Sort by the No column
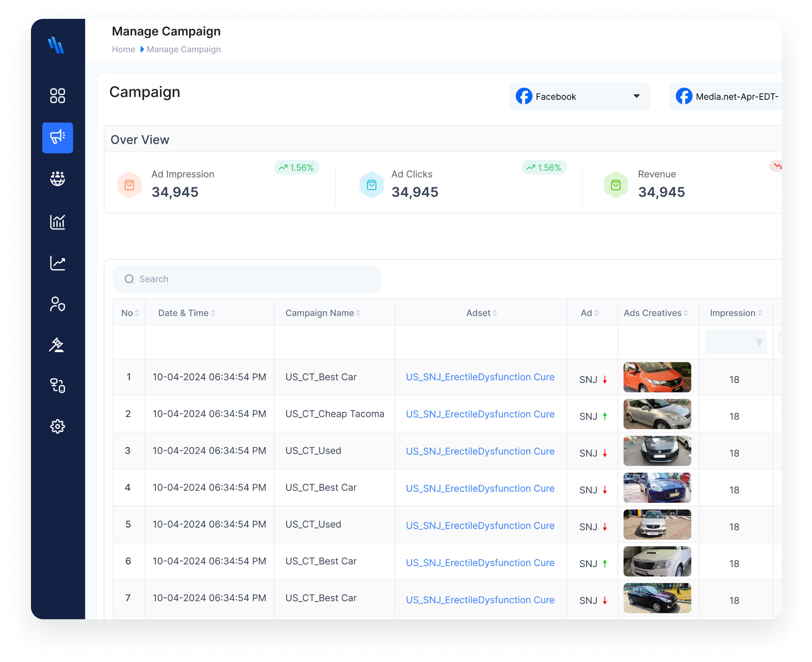812x662 pixels. pos(137,313)
